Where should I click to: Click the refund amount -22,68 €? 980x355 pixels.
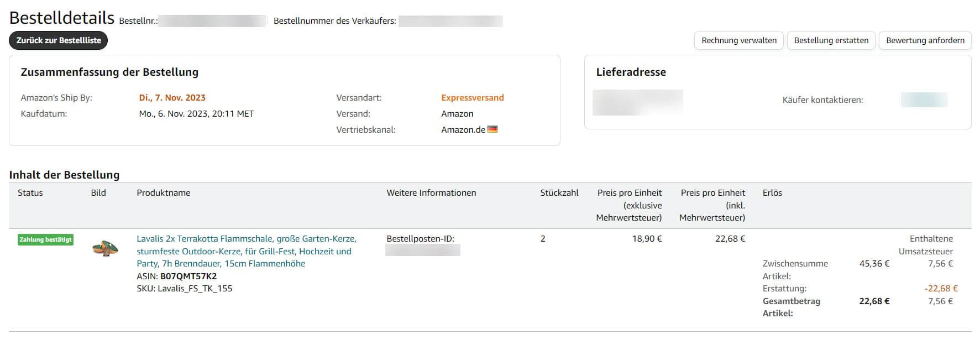pos(940,288)
